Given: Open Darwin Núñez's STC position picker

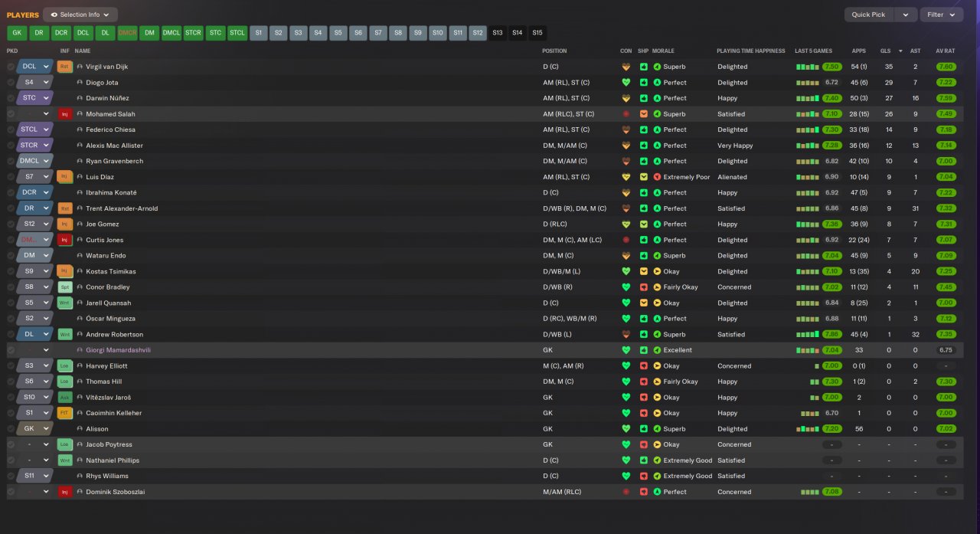Looking at the screenshot, I should pyautogui.click(x=35, y=98).
